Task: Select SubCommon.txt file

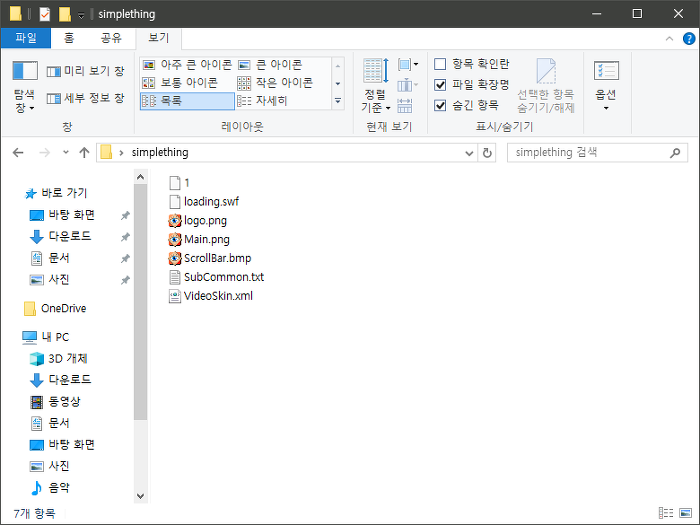Action: pos(216,277)
